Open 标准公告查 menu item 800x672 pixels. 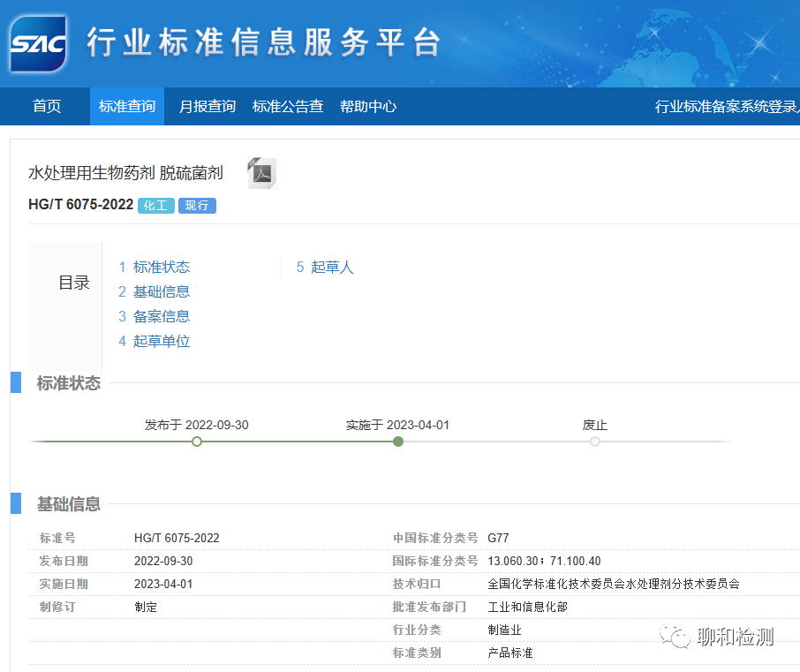coord(288,106)
